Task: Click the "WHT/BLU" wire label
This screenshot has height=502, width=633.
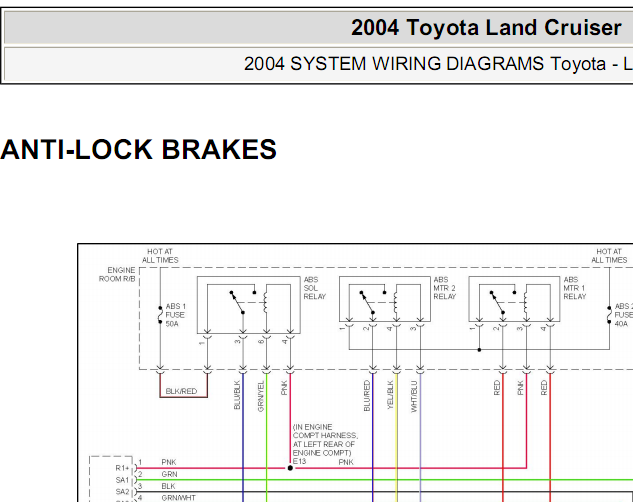Action: point(414,396)
